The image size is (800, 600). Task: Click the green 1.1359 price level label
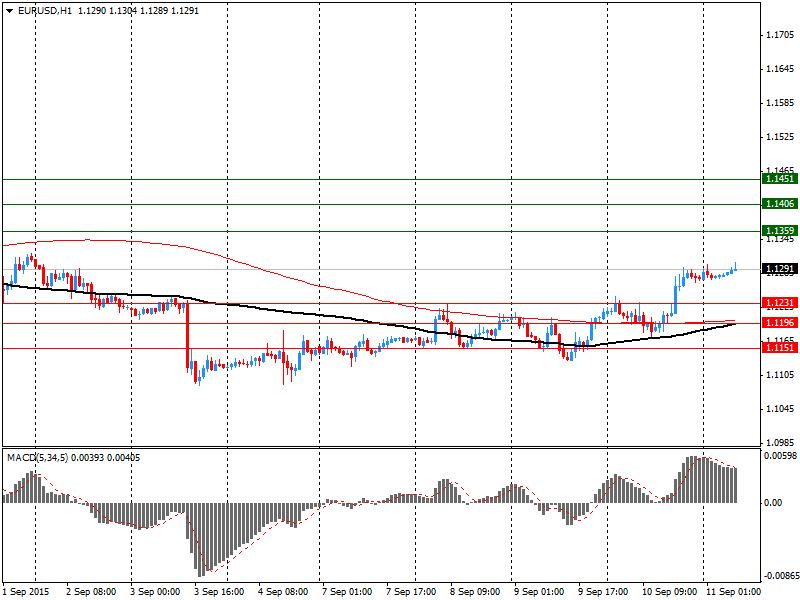click(x=780, y=231)
